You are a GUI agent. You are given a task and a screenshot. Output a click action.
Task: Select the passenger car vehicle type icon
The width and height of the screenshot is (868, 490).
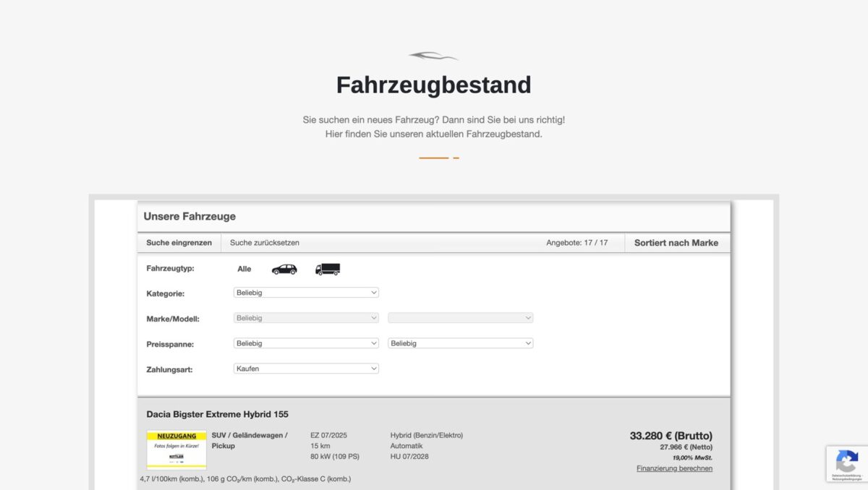tap(284, 269)
